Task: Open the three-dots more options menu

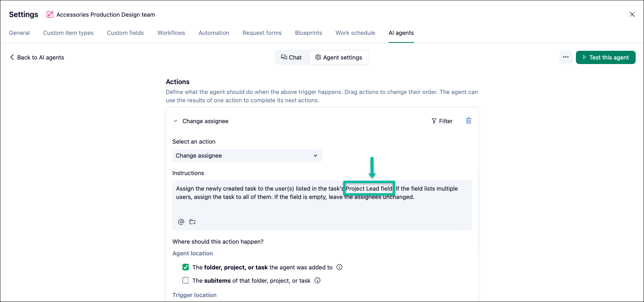Action: (x=566, y=57)
